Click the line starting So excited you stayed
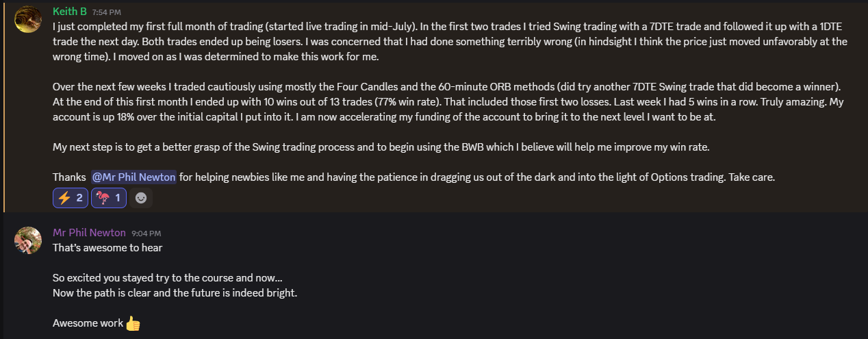The width and height of the screenshot is (868, 339). (x=168, y=278)
